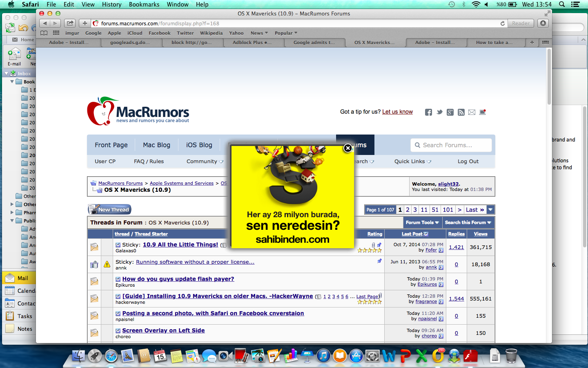588x368 pixels.
Task: Click the plus button beside the address bar
Action: point(85,23)
